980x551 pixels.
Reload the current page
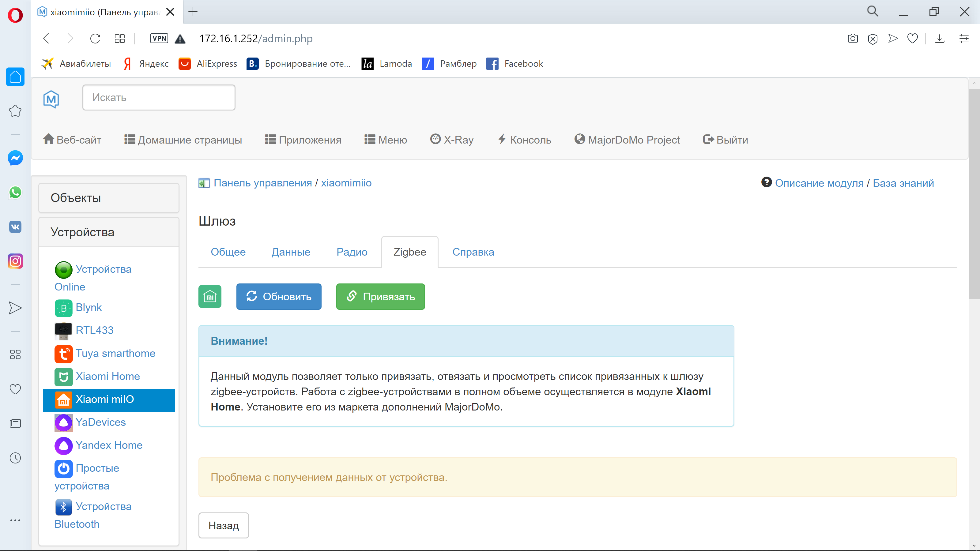[x=95, y=38]
